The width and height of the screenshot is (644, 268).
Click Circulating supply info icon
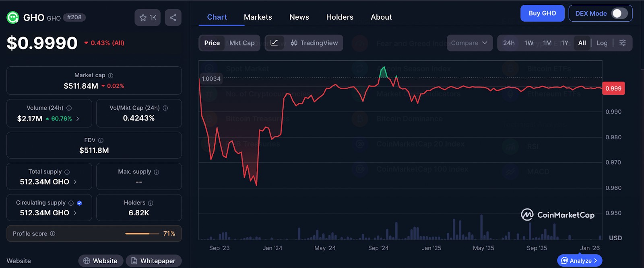71,203
